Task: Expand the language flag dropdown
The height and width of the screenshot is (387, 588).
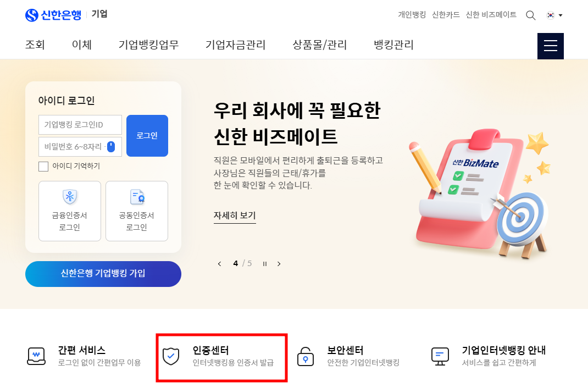Action: pyautogui.click(x=554, y=15)
